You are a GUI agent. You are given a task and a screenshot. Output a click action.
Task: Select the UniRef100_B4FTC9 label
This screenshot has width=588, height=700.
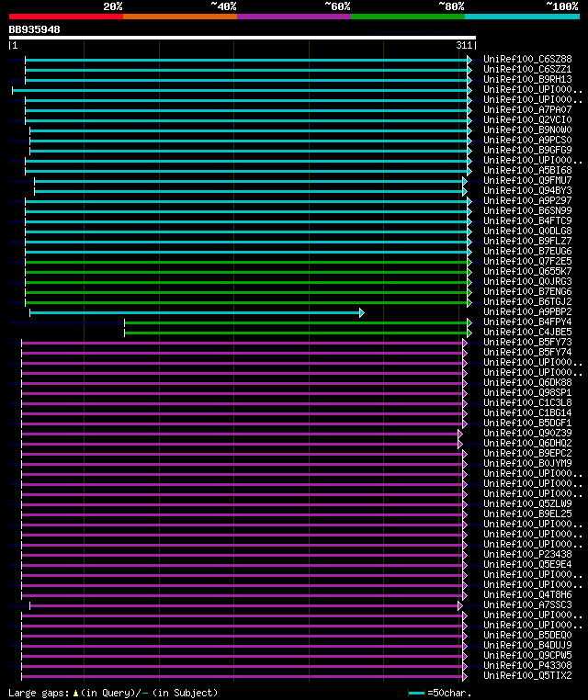[x=527, y=220]
